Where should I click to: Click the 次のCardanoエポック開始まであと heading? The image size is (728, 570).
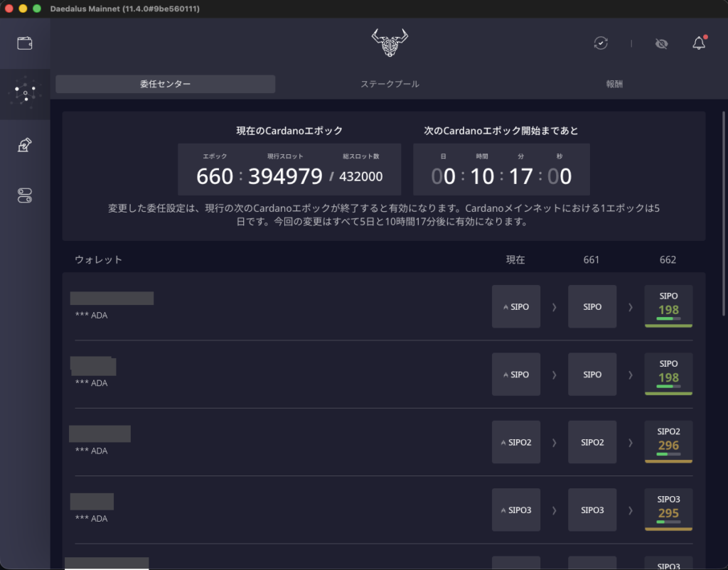[501, 131]
